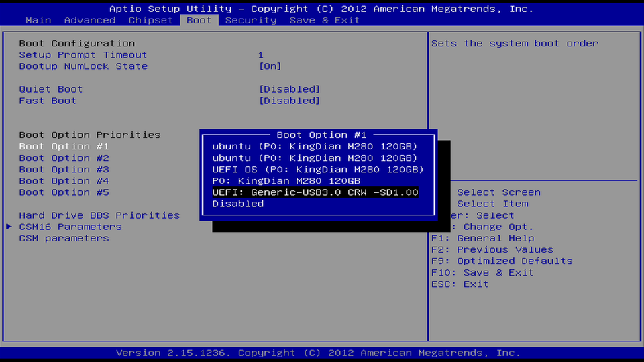This screenshot has width=644, height=362.
Task: Click the 'Sets the system boot order' help text
Action: [x=515, y=44]
